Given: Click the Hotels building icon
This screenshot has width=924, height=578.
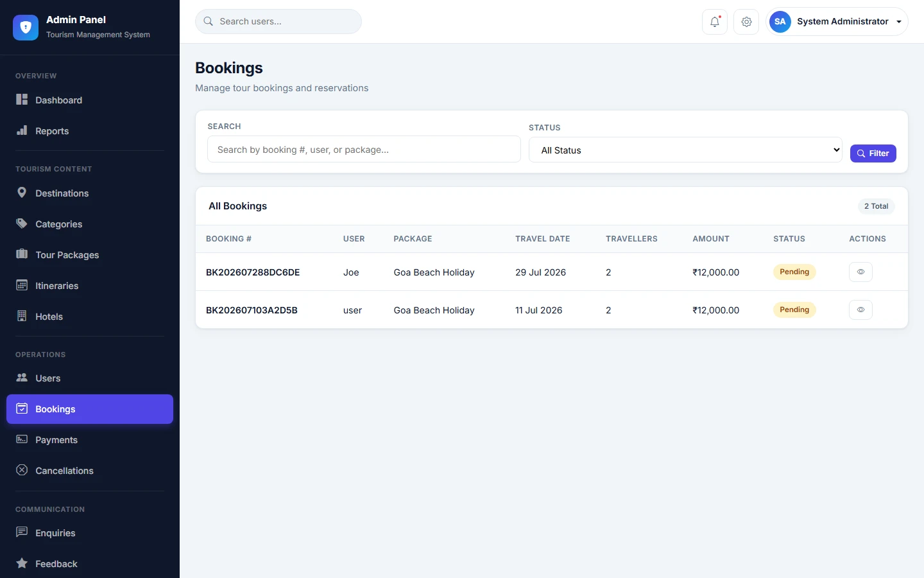Looking at the screenshot, I should coord(22,316).
